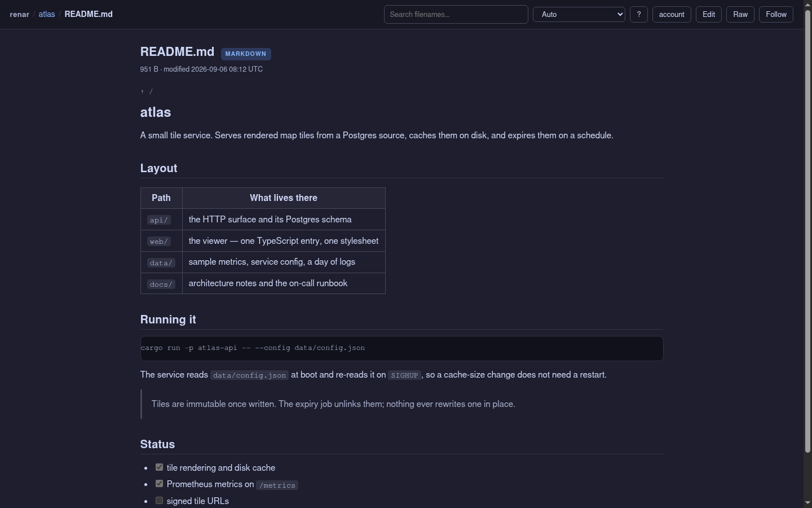Check the 'signed tile URLs' checkbox
Image resolution: width=812 pixels, height=508 pixels.
(x=160, y=501)
